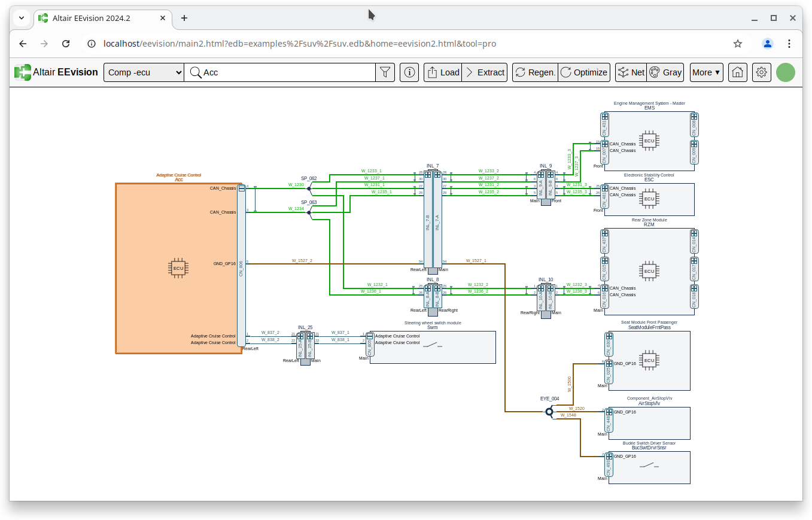Expand the More menu

click(706, 72)
